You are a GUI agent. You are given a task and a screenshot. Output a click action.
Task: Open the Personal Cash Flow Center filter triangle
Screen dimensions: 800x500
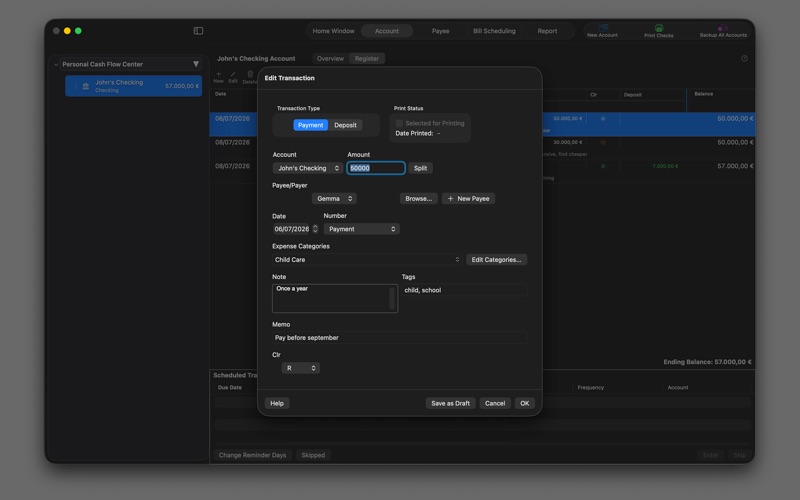(x=196, y=64)
